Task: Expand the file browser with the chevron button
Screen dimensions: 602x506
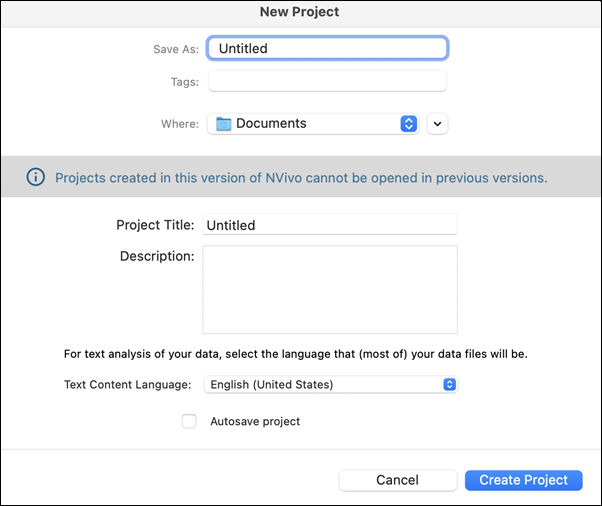Action: tap(437, 124)
